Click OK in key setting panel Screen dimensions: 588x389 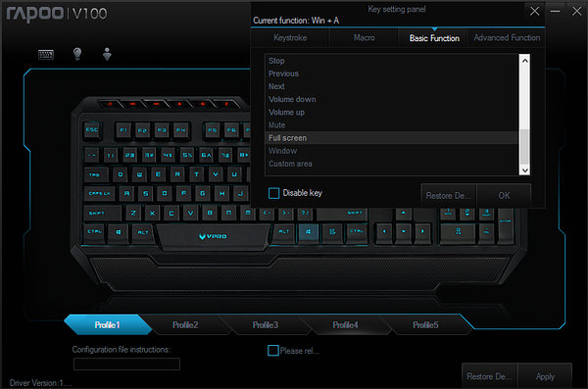click(x=504, y=195)
